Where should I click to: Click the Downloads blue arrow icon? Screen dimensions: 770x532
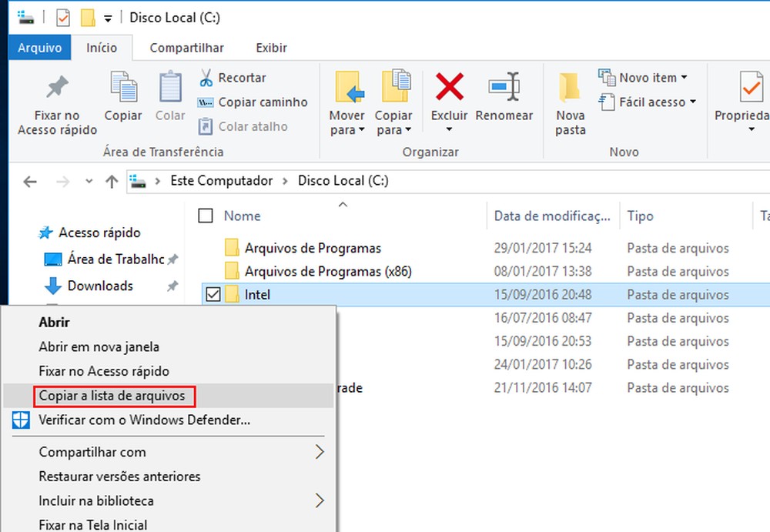52,286
